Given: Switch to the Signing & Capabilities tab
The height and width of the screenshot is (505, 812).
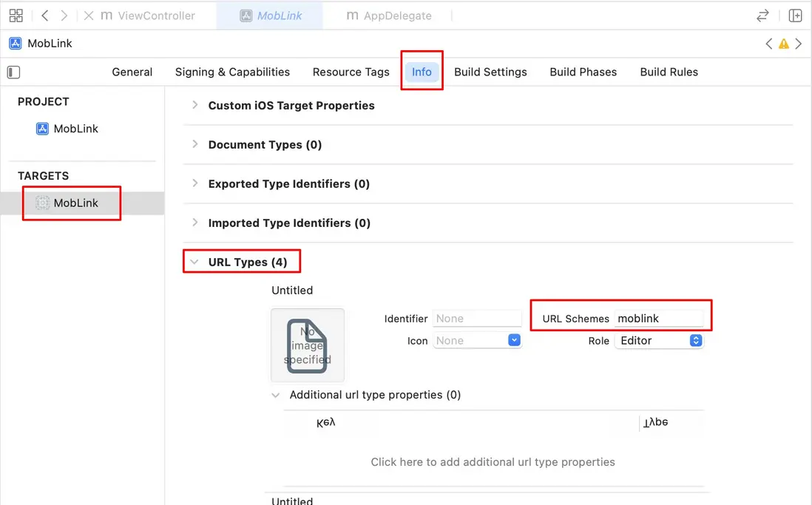Looking at the screenshot, I should point(232,72).
